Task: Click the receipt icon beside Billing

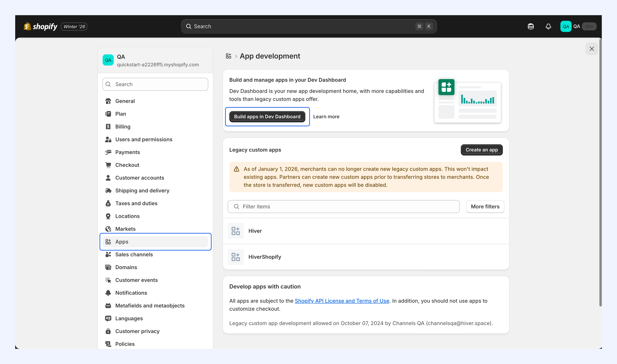Action: click(x=108, y=127)
